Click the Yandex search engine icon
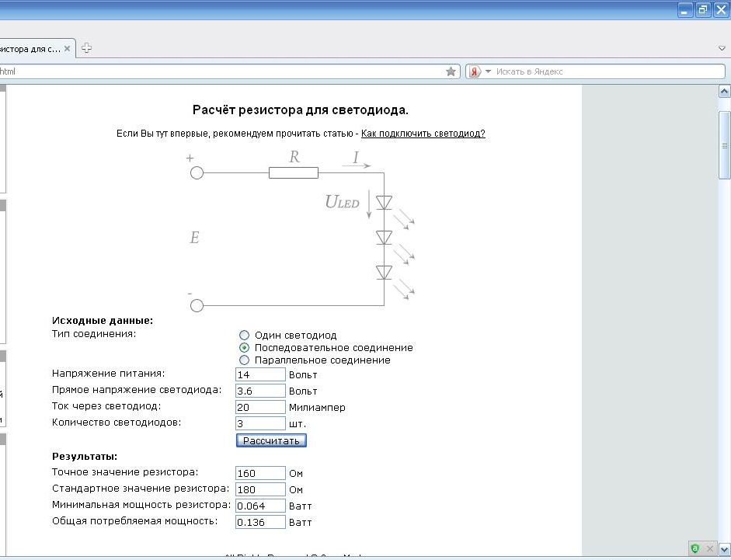Screen dimensions: 731x560 pos(475,71)
